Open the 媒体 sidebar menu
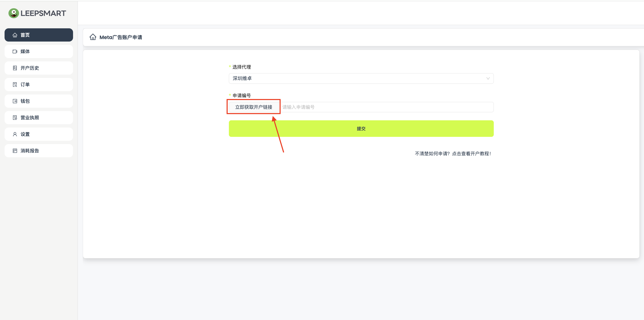The image size is (644, 320). coord(39,51)
